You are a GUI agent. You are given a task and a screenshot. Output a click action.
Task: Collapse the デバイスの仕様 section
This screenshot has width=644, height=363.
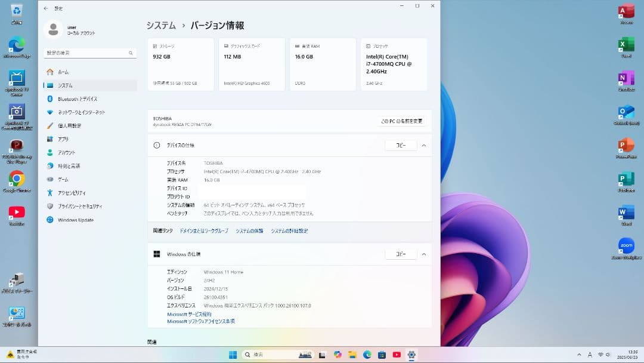[x=423, y=145]
